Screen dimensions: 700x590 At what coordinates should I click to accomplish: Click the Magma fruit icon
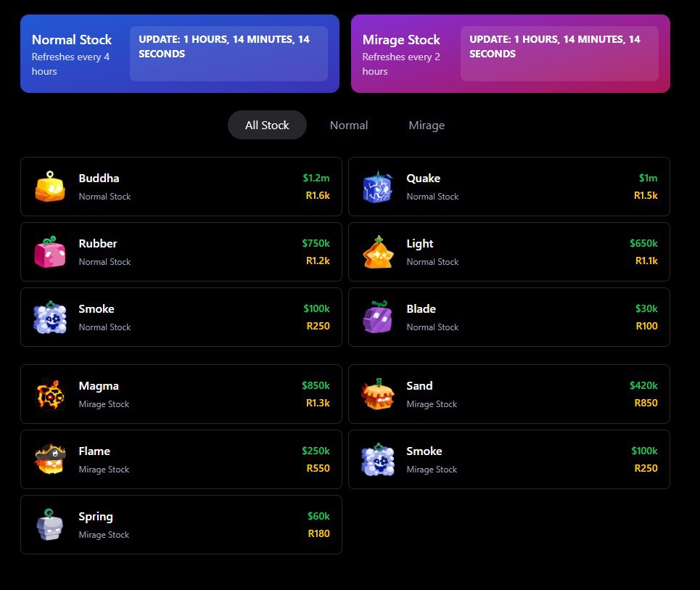50,394
